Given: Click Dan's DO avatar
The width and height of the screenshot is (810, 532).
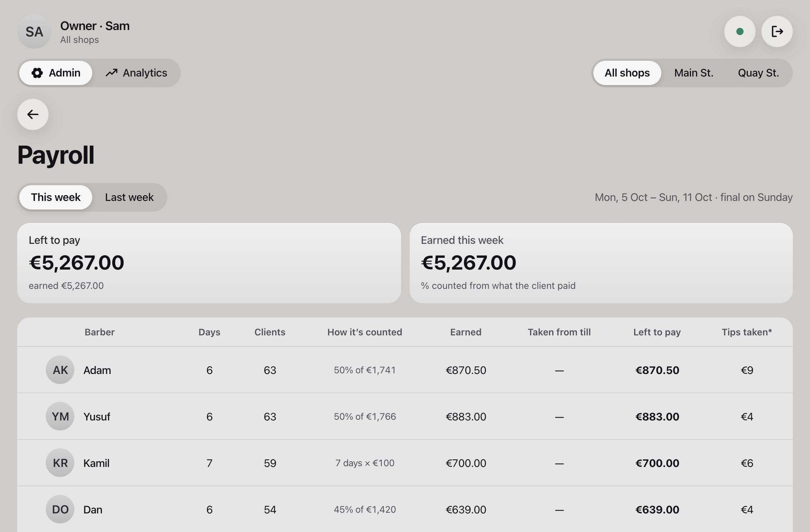Looking at the screenshot, I should (x=60, y=509).
